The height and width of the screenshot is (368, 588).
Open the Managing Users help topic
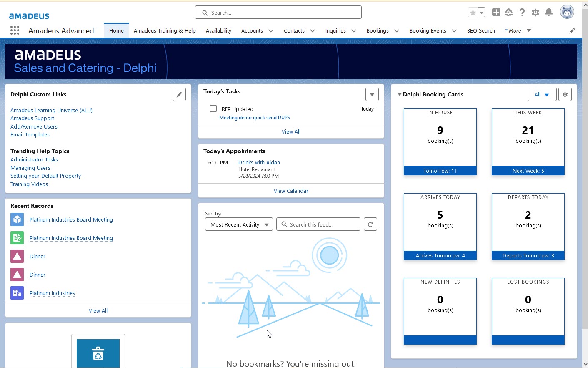click(x=30, y=168)
